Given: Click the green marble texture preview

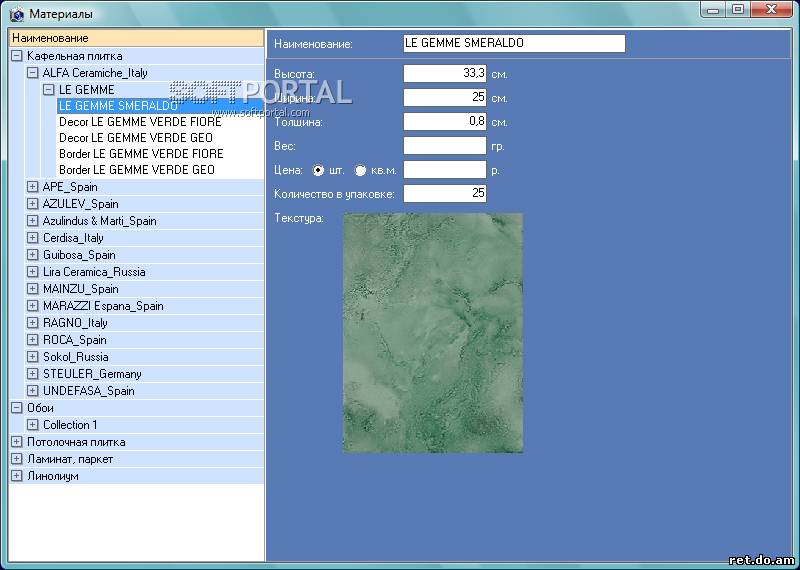Looking at the screenshot, I should pos(432,332).
